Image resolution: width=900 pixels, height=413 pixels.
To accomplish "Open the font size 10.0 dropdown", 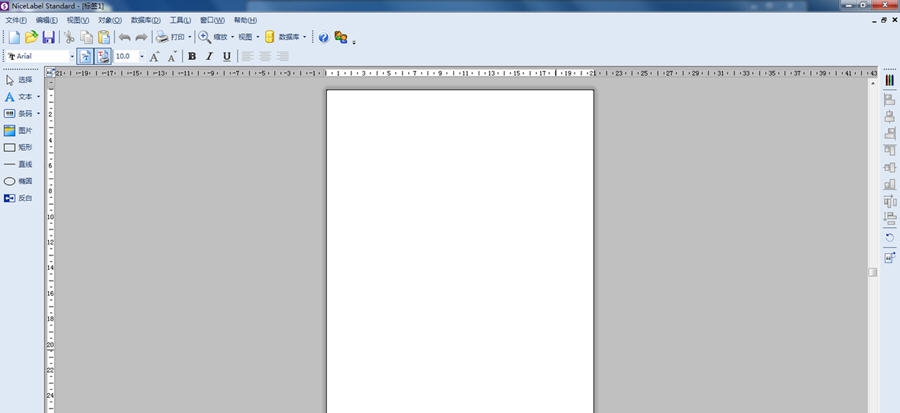I will [x=142, y=56].
